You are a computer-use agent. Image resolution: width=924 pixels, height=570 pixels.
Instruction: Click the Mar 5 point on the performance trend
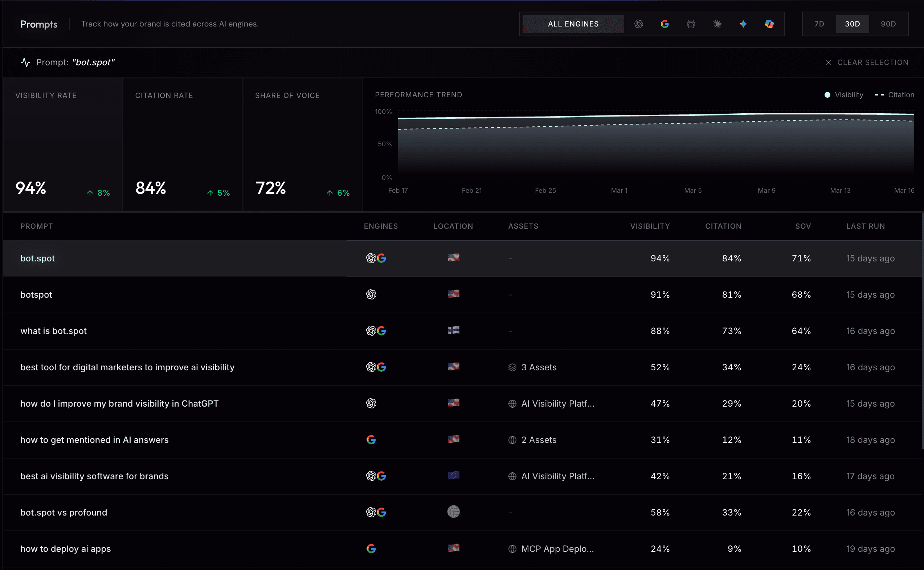(692, 115)
